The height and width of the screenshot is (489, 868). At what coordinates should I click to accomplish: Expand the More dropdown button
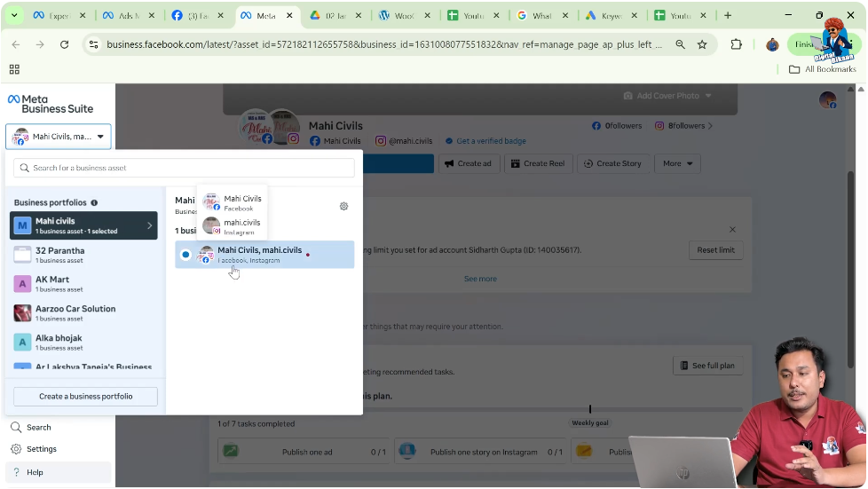pos(677,163)
